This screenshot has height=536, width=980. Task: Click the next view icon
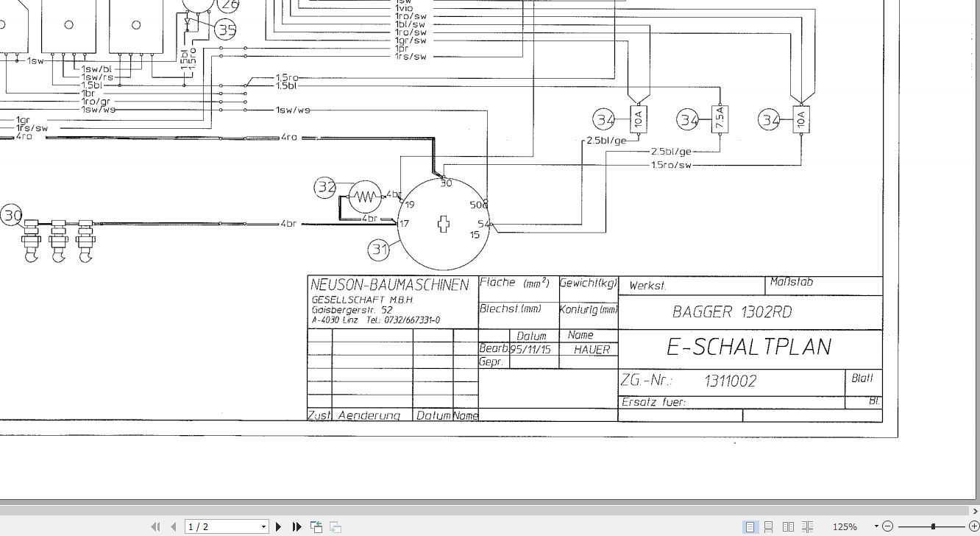[335, 526]
